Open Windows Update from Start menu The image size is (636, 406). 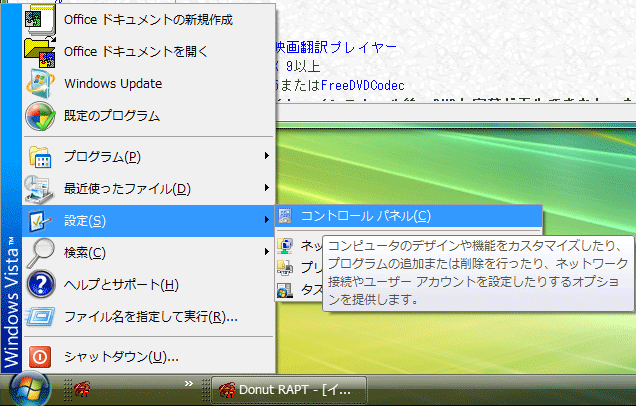149,84
